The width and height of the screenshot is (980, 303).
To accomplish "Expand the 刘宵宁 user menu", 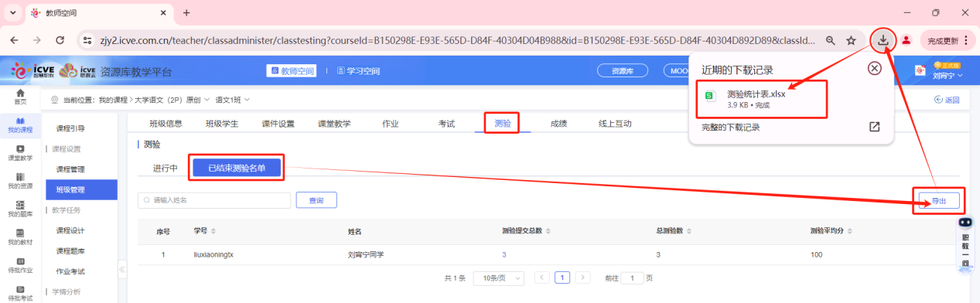I will (x=948, y=76).
